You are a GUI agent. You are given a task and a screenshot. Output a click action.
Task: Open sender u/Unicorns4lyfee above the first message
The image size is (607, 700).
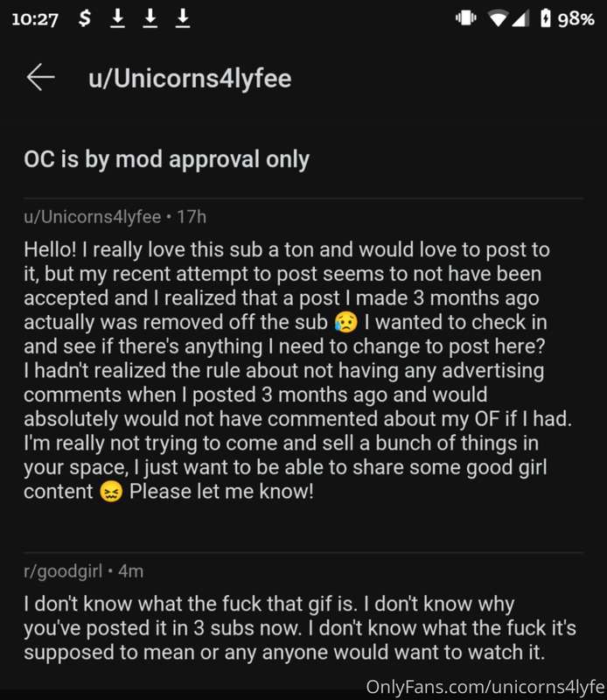(93, 217)
